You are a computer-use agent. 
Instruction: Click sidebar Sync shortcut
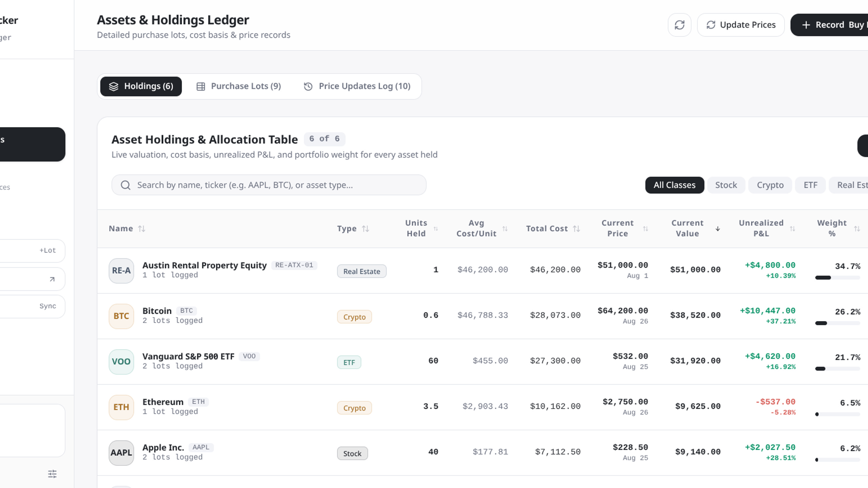pos(47,306)
